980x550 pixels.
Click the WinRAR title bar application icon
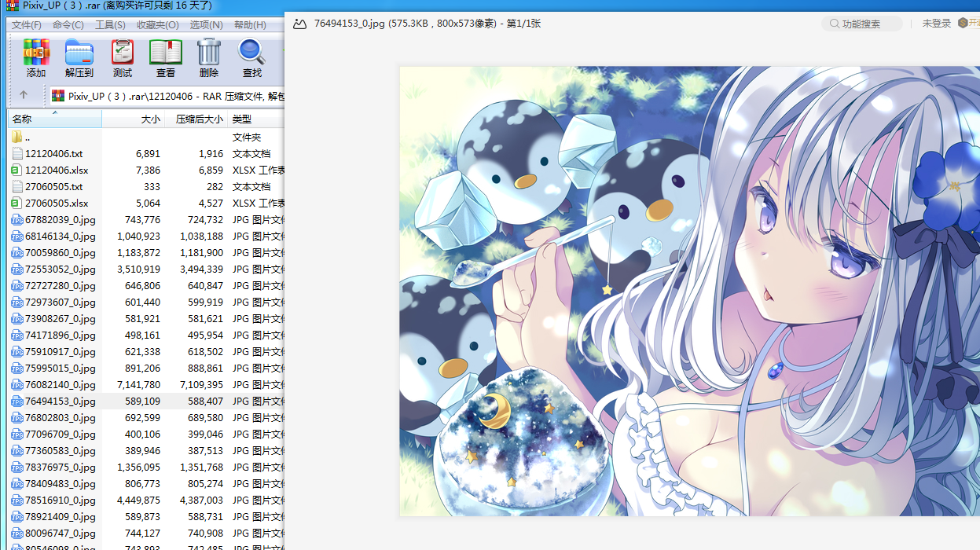pos(13,5)
